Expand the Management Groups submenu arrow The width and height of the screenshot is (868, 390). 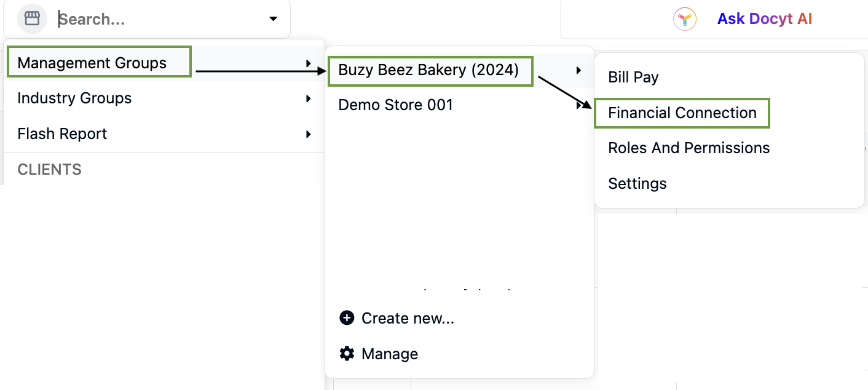coord(308,63)
